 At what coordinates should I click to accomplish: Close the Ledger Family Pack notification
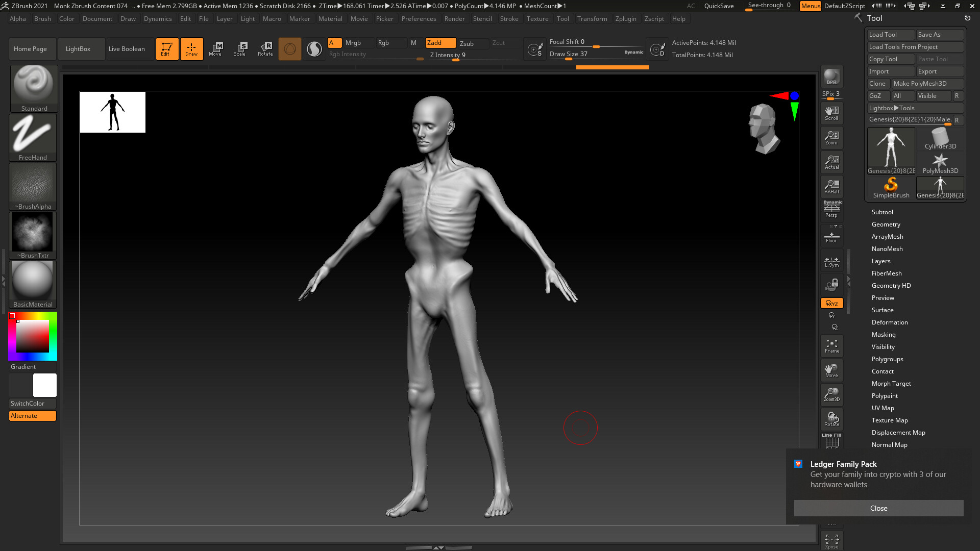[x=878, y=508]
